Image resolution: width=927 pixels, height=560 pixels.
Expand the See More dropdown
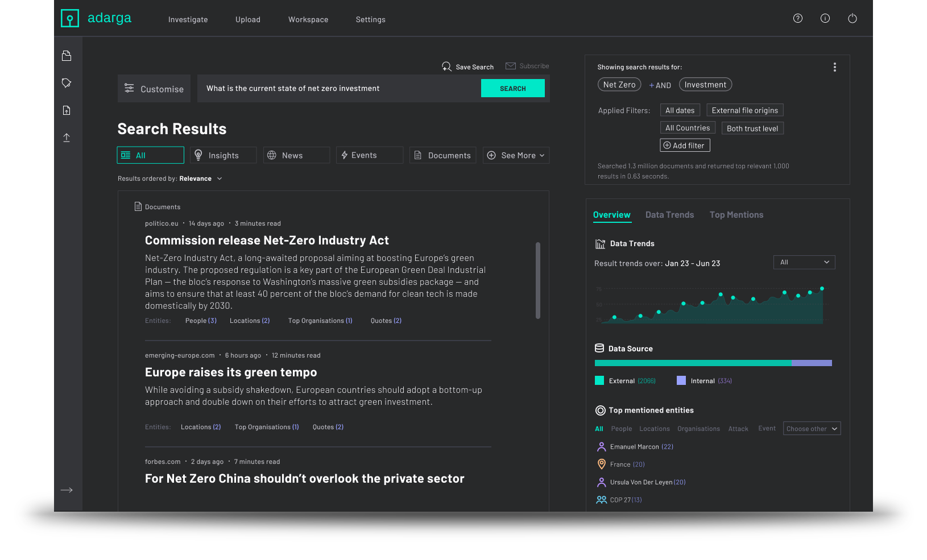(x=516, y=155)
